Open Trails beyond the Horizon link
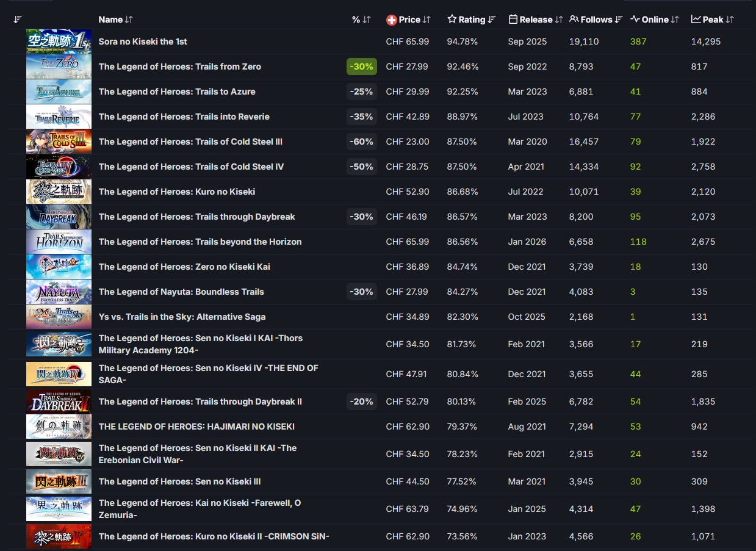Screen dimensions: 756x551 (x=200, y=242)
